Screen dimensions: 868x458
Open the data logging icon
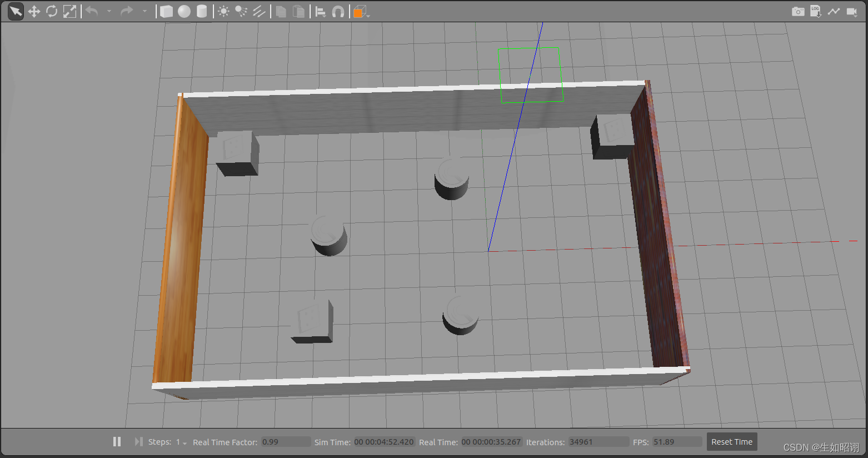point(816,11)
